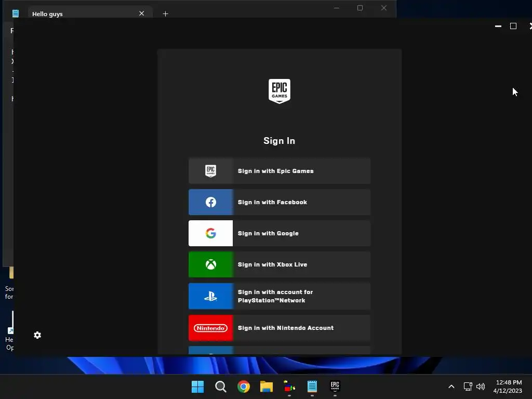
Task: Open volume speaker tray icon
Action: (x=481, y=387)
